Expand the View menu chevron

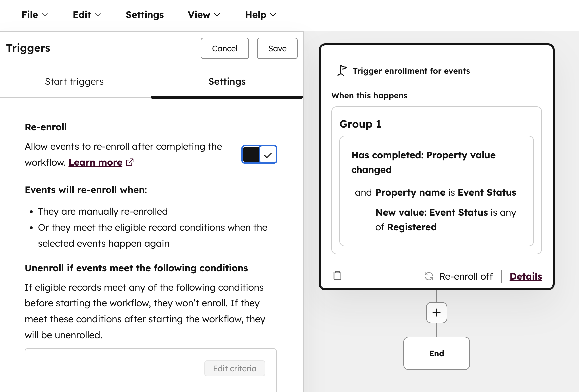point(217,15)
